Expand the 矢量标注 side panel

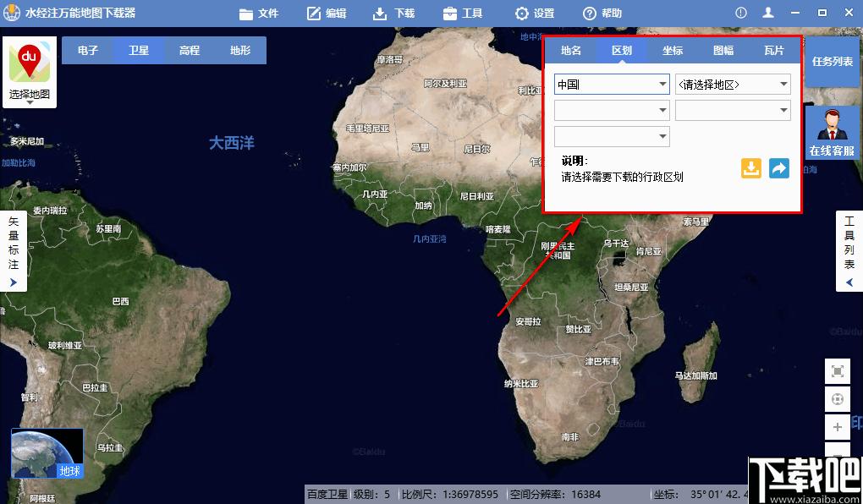(14, 251)
